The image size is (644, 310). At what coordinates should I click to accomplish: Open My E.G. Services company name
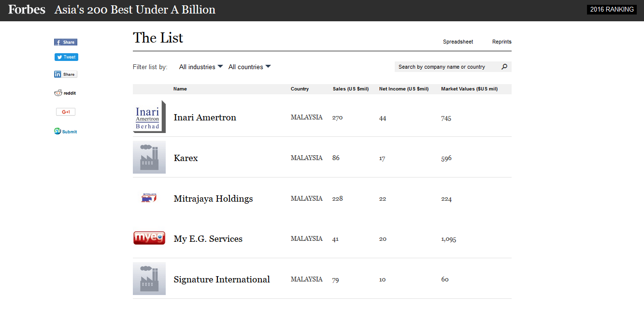208,239
